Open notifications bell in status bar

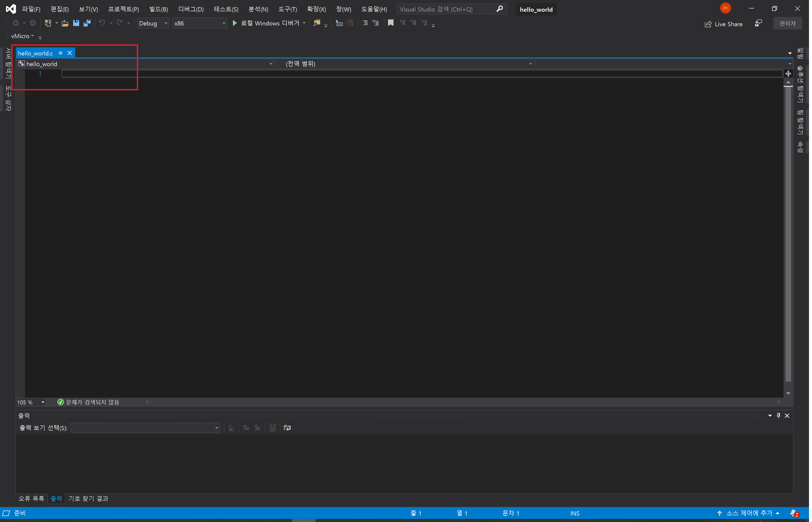(x=793, y=513)
